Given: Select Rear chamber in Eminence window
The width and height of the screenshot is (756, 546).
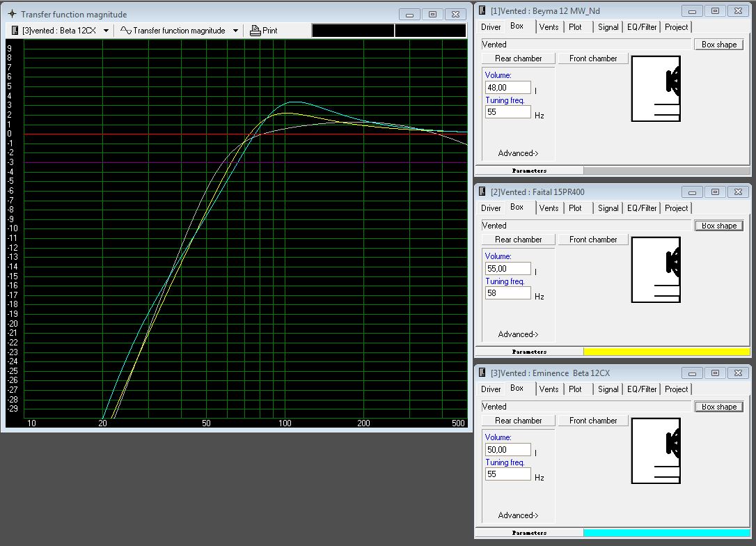Looking at the screenshot, I should pos(519,420).
